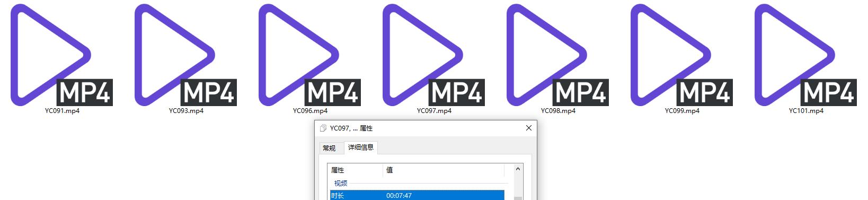868x200 pixels.
Task: Click the 00:07:47 duration value
Action: click(x=399, y=196)
